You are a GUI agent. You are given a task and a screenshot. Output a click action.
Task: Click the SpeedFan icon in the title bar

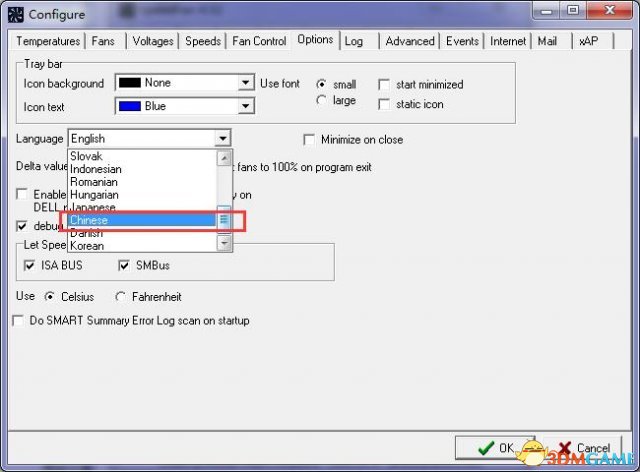click(x=16, y=15)
